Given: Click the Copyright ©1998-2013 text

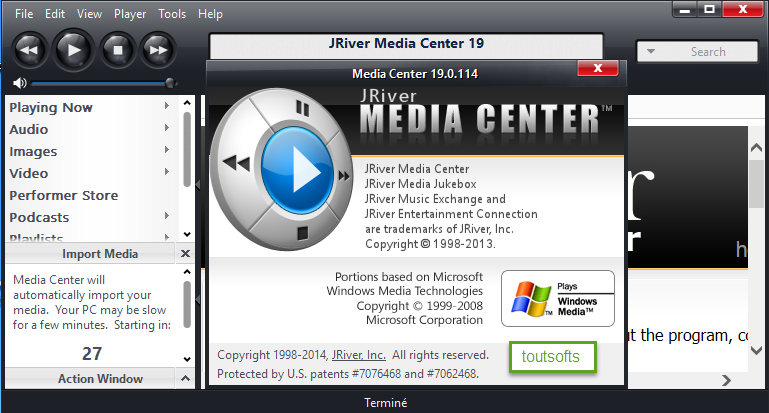Looking at the screenshot, I should 430,244.
